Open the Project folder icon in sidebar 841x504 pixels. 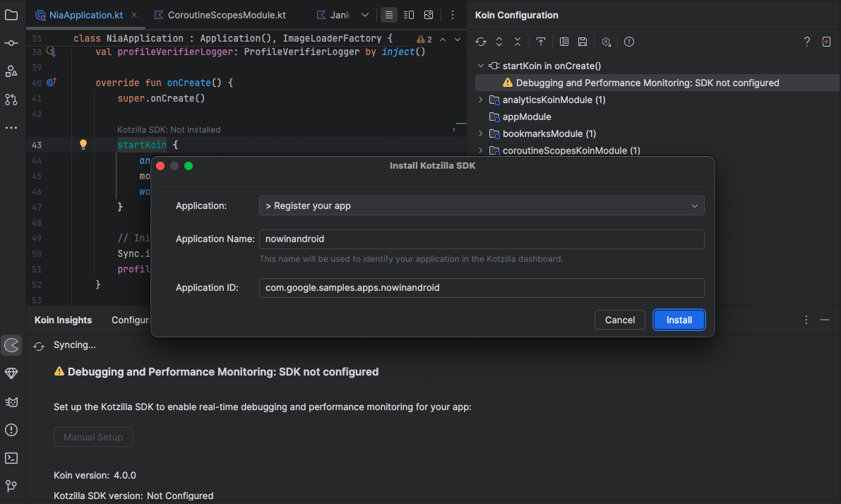(x=11, y=15)
